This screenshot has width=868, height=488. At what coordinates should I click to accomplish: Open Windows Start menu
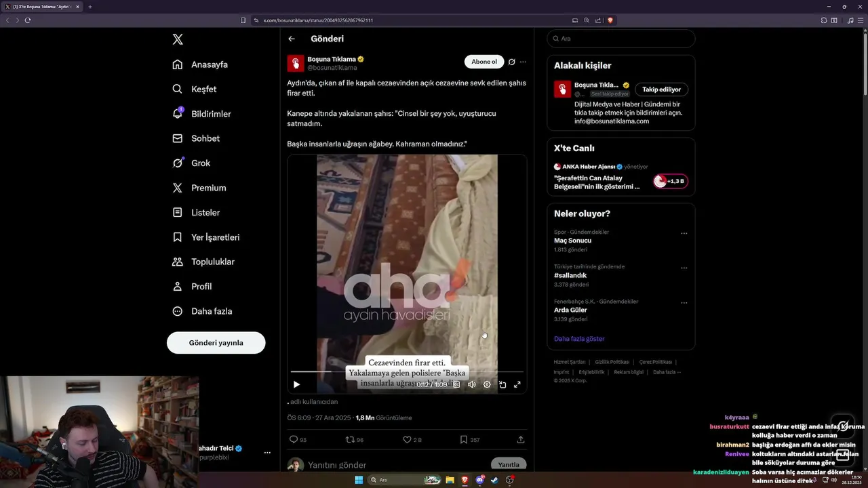click(x=359, y=480)
